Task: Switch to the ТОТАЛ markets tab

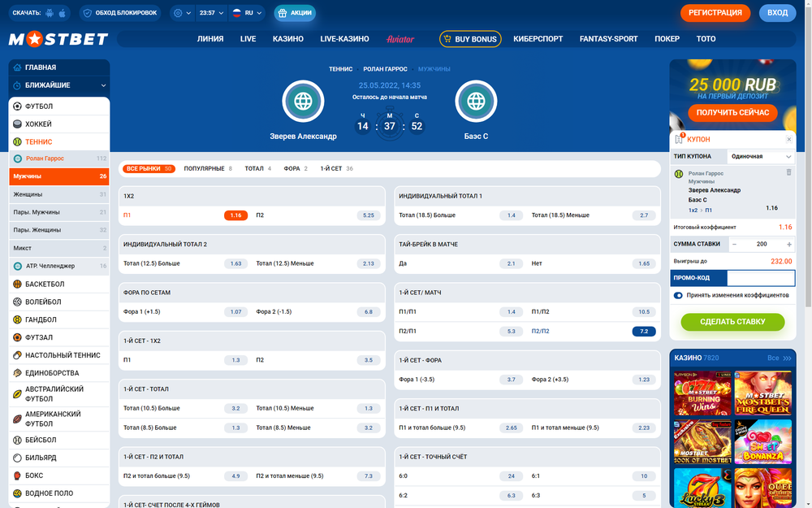Action: tap(258, 168)
